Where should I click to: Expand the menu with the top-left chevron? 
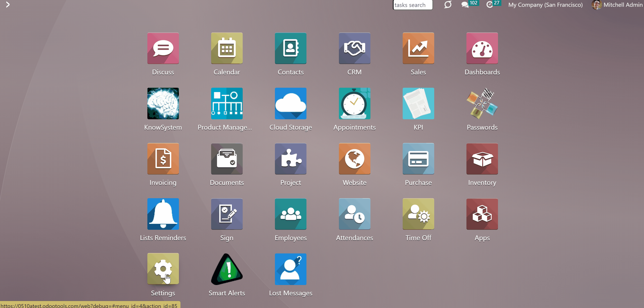pos(8,5)
